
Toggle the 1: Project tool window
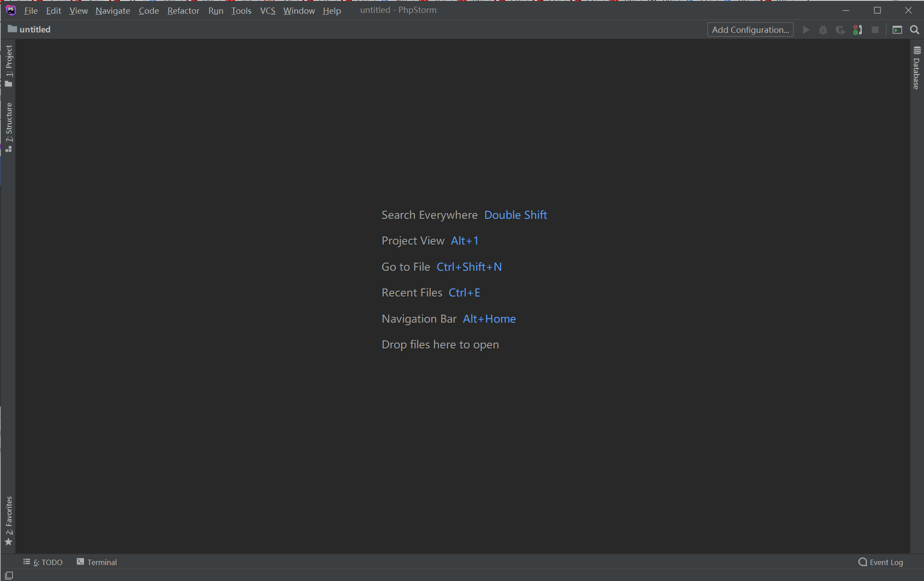point(9,65)
